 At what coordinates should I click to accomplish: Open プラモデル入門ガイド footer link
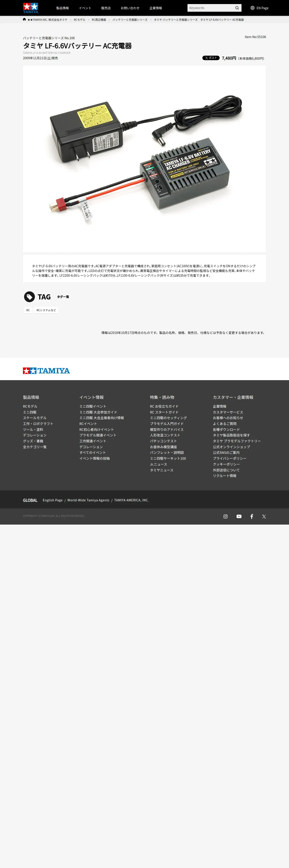click(x=167, y=424)
